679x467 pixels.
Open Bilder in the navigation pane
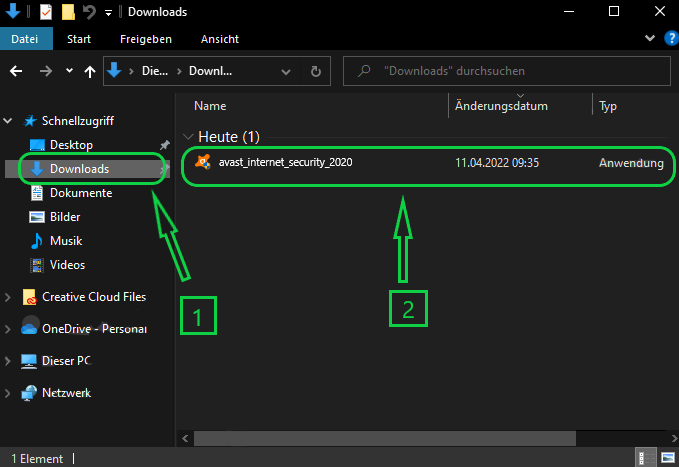click(65, 217)
